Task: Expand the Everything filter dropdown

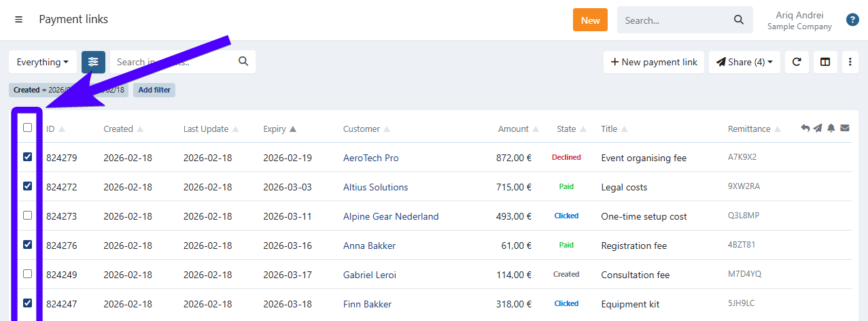Action: tap(42, 62)
